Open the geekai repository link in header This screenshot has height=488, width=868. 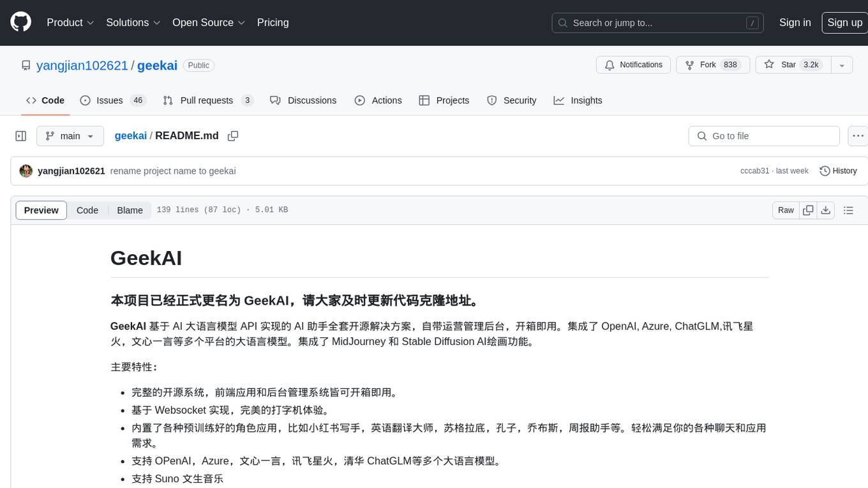point(157,65)
